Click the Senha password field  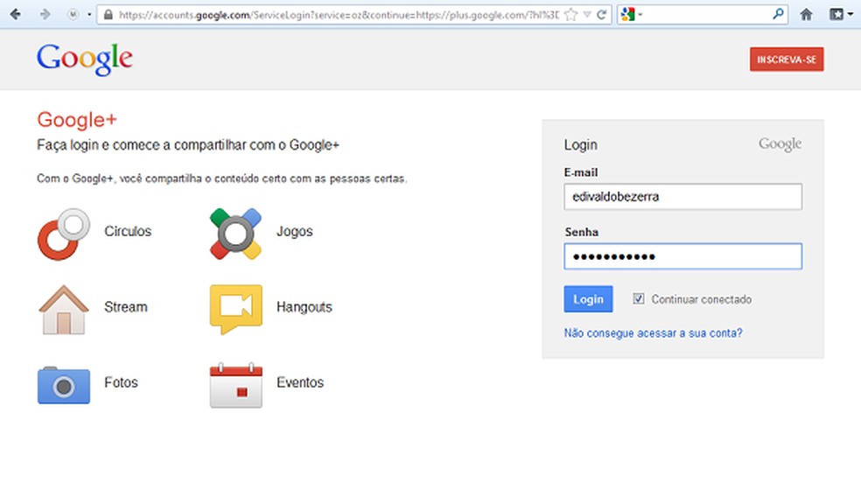[x=682, y=255]
